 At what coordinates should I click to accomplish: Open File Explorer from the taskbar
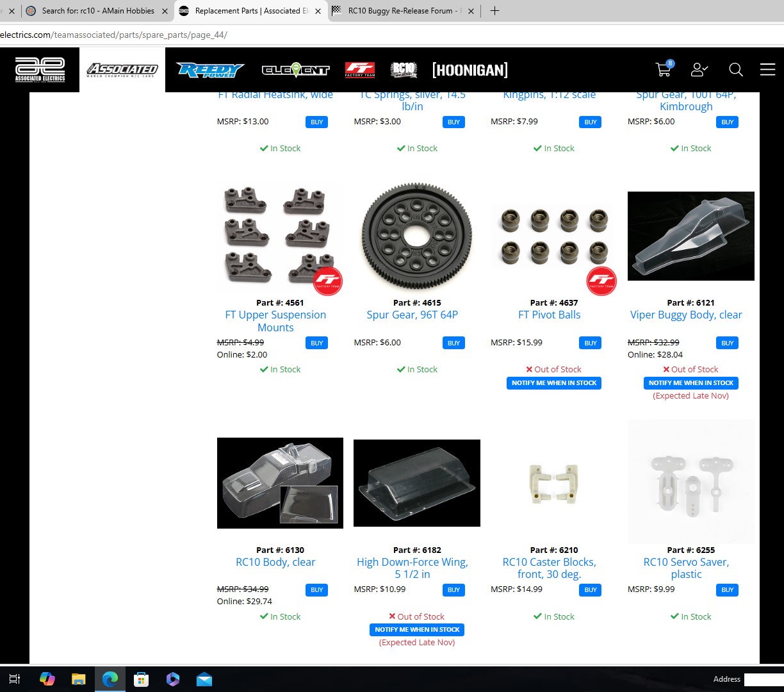(78, 679)
